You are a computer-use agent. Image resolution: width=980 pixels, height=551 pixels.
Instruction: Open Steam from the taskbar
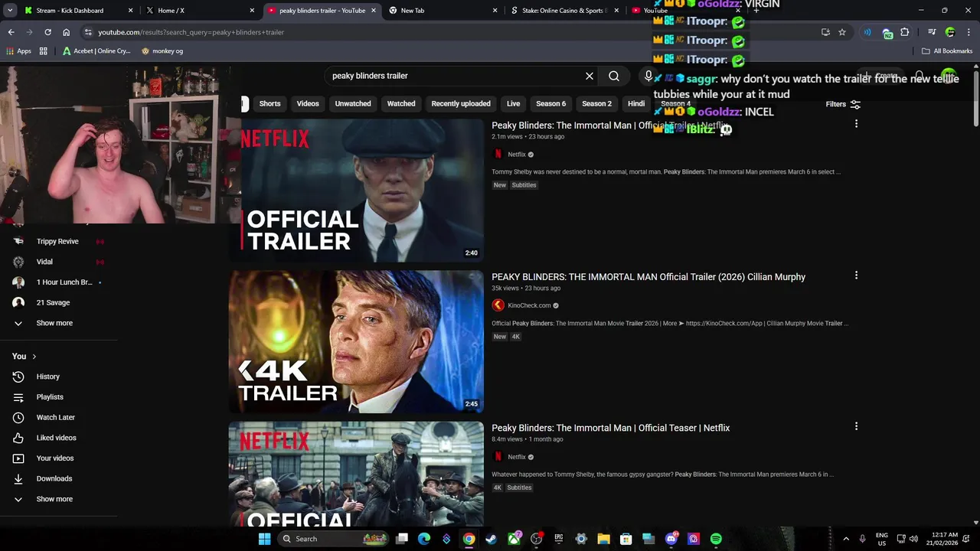pos(491,539)
